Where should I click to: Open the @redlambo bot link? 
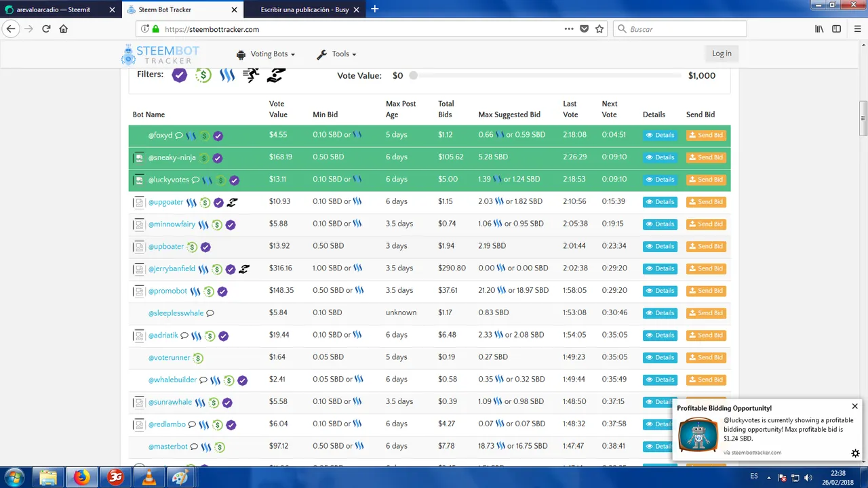tap(166, 424)
